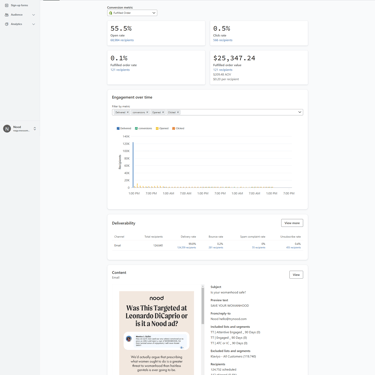375x375 pixels.
Task: Open Sign-up forms in the sidebar
Action: (19, 5)
